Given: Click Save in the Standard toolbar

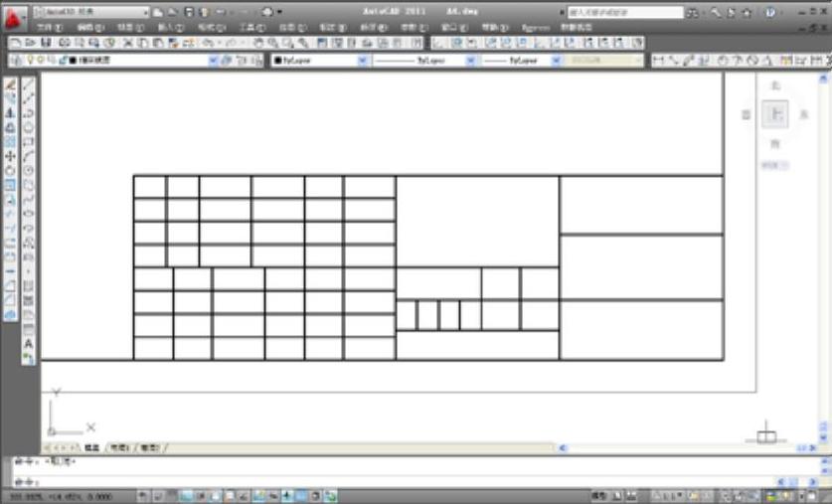Looking at the screenshot, I should point(46,43).
